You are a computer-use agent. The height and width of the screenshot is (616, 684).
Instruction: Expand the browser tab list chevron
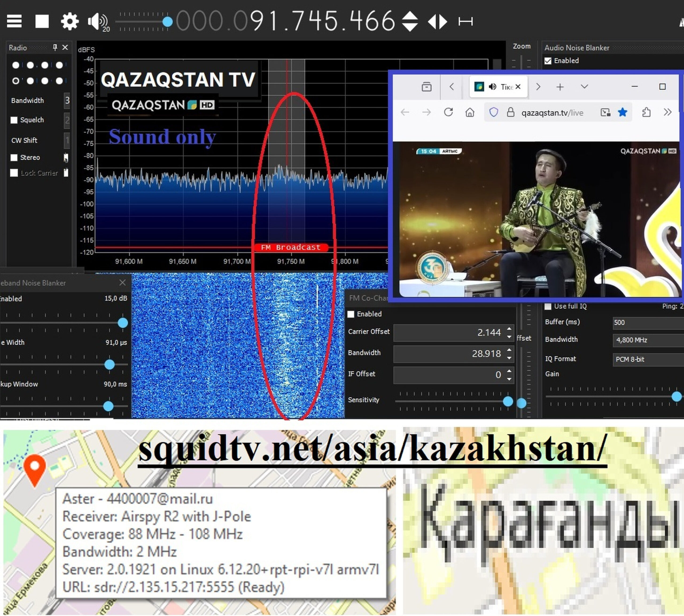click(584, 87)
